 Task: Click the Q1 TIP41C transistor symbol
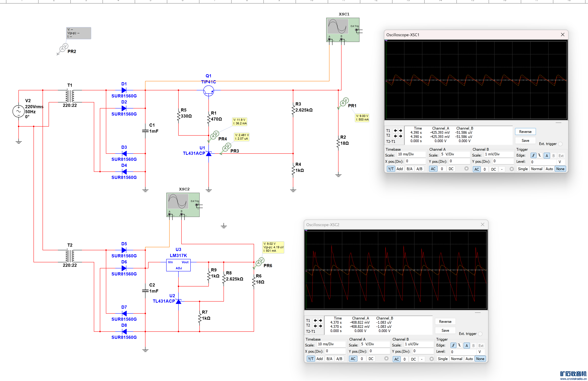pos(208,91)
